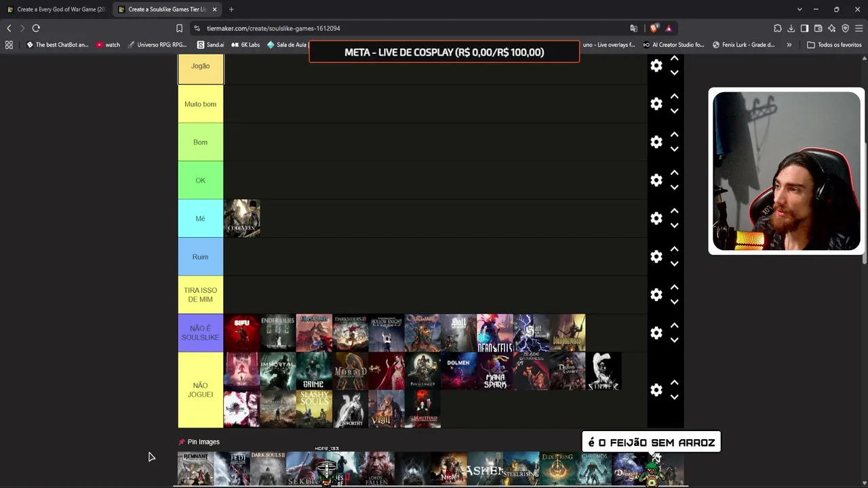Reload the TierMaker page
868x488 pixels.
click(36, 28)
